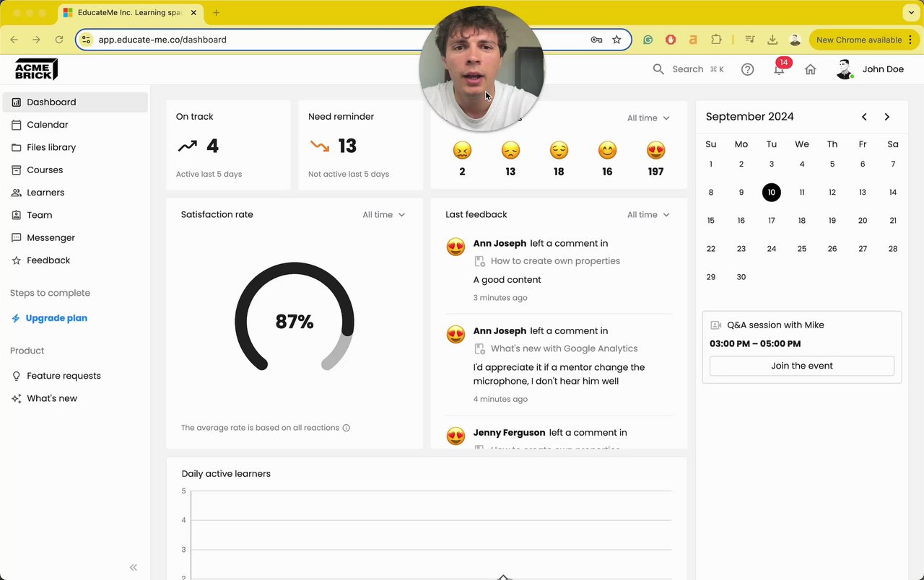Click the Search field in header

click(x=688, y=69)
